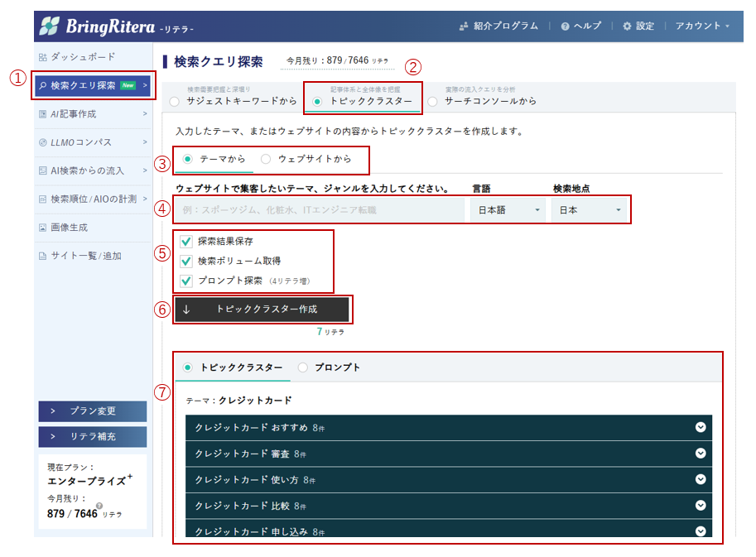The height and width of the screenshot is (557, 756).
Task: Click the 7 リテラ cost label
Action: pos(330,332)
